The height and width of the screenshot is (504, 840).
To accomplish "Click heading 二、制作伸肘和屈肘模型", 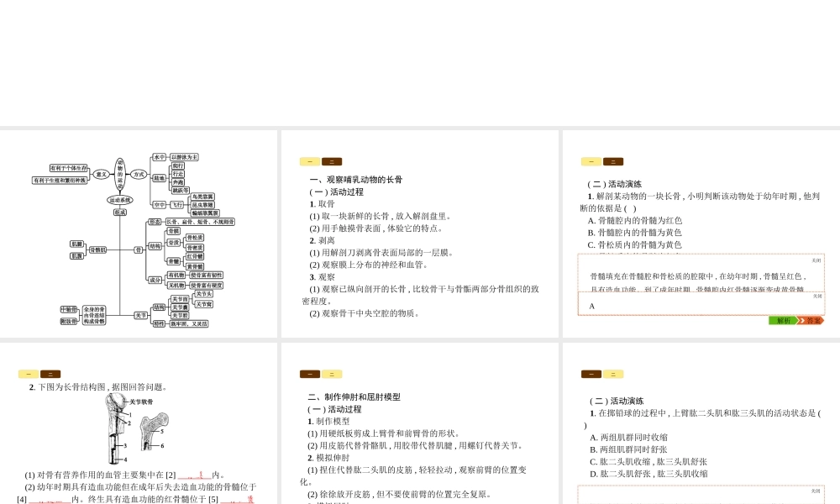I will (x=354, y=396).
